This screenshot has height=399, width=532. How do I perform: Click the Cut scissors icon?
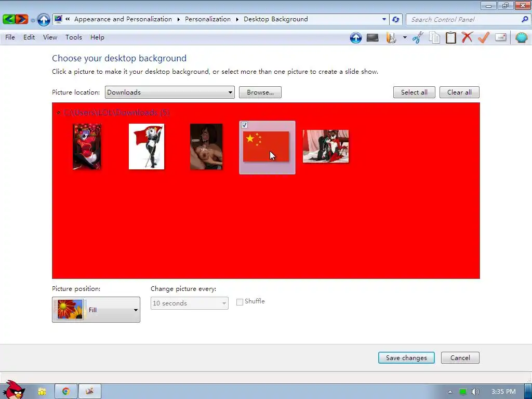pos(418,37)
